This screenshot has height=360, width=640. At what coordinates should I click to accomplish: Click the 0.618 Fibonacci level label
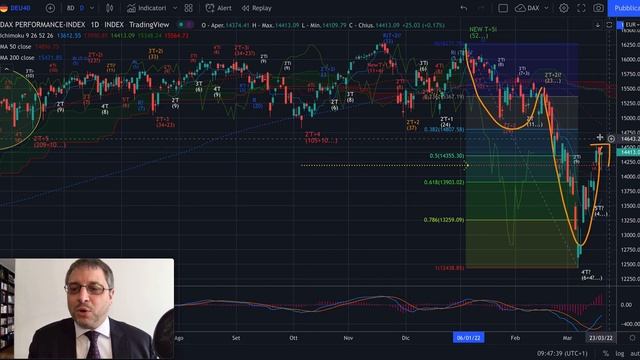[x=444, y=182]
